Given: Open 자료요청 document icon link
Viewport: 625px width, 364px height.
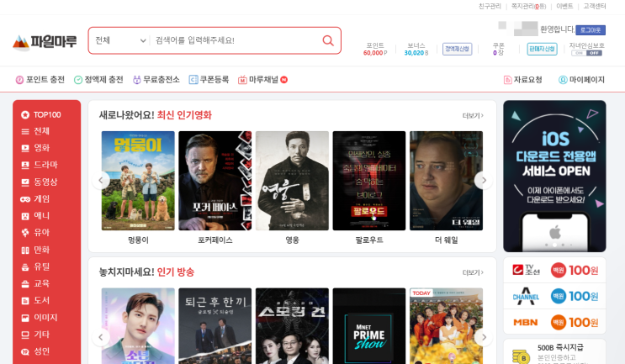Looking at the screenshot, I should pos(523,80).
